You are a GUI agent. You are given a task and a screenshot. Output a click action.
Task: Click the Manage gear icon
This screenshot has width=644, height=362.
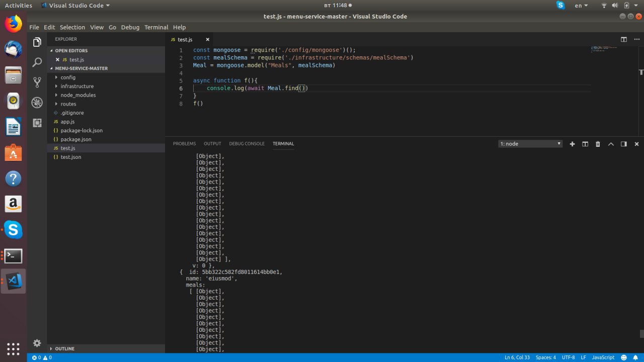coord(37,343)
